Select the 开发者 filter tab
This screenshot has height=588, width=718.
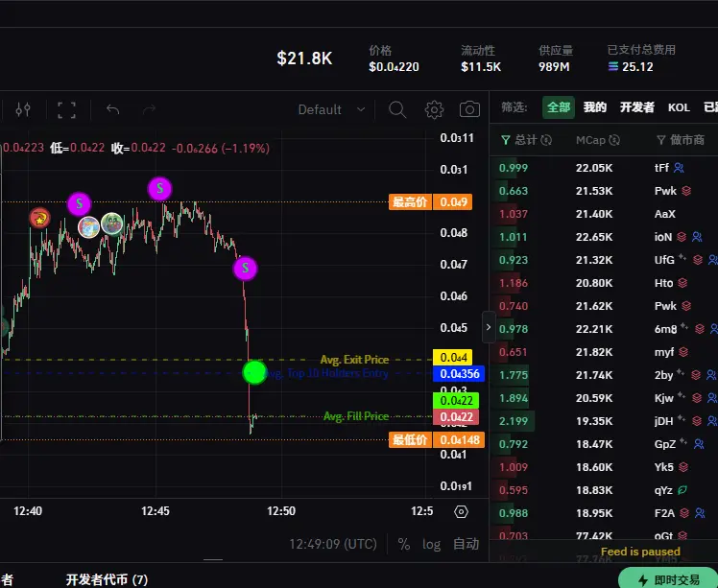click(637, 107)
